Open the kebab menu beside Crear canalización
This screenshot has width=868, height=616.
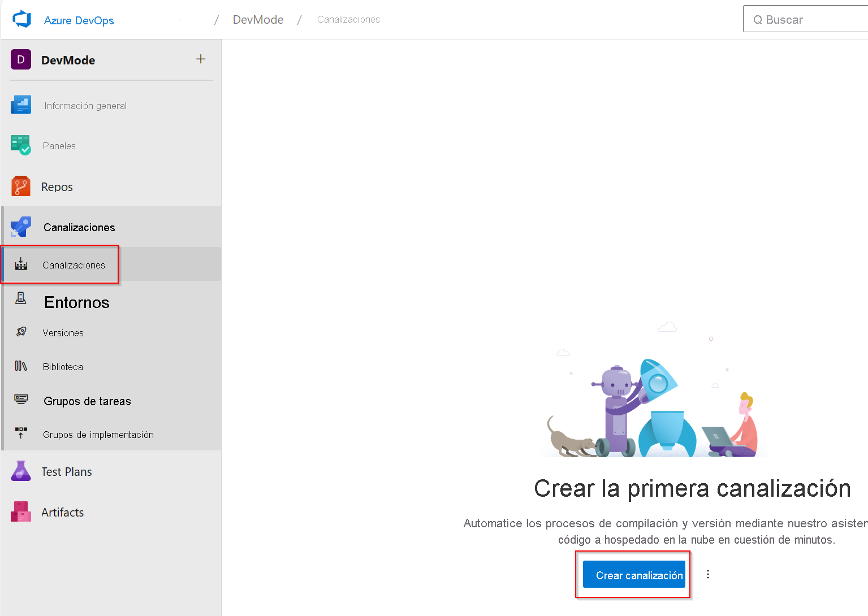707,574
